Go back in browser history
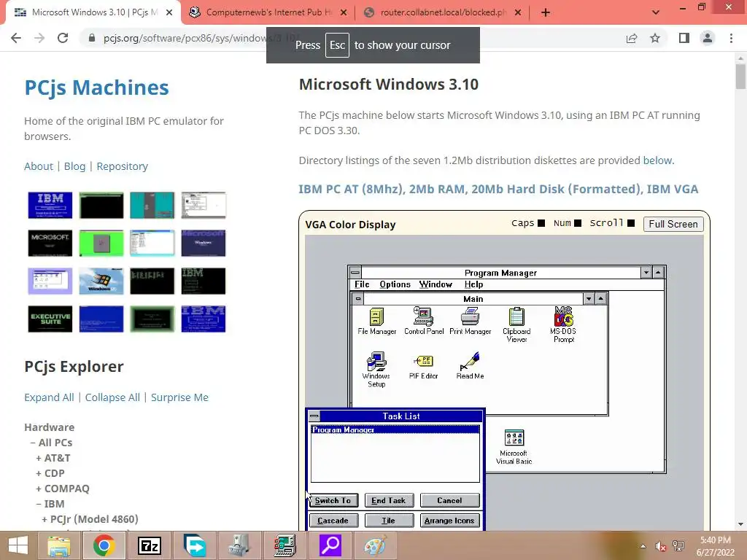This screenshot has width=747, height=560. point(16,38)
